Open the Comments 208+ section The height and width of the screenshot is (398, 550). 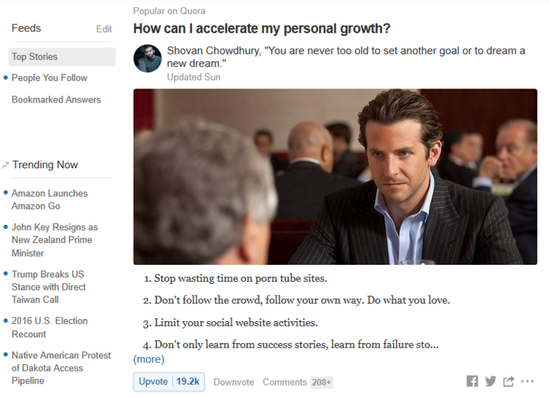pyautogui.click(x=297, y=382)
